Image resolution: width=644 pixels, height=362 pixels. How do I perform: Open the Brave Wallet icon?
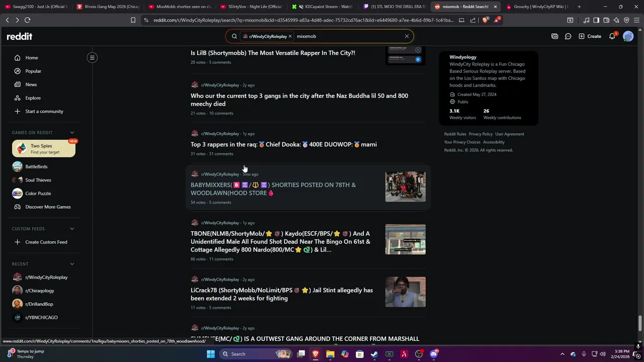point(606,20)
